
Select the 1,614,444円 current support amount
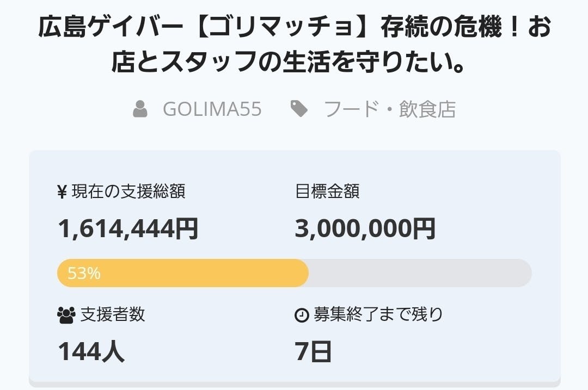pyautogui.click(x=128, y=228)
